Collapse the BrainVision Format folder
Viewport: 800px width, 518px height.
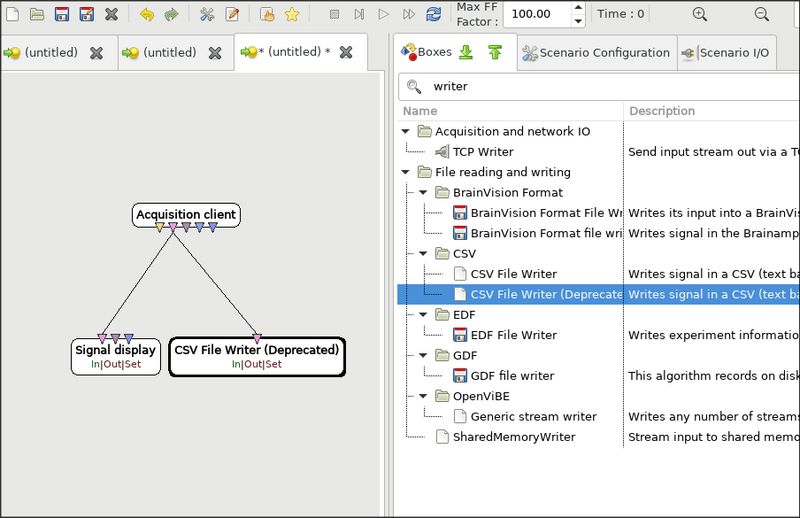423,192
